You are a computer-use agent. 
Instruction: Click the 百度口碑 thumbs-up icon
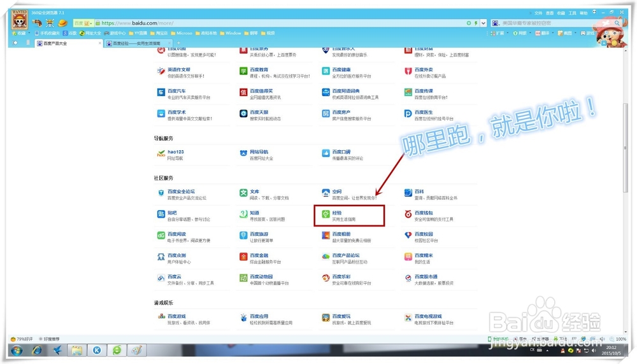click(x=326, y=153)
